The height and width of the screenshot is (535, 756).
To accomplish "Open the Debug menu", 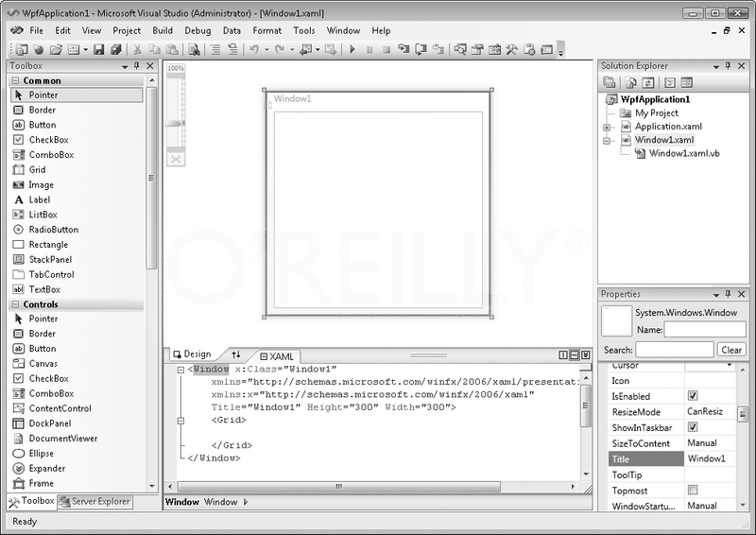I will coord(198,30).
